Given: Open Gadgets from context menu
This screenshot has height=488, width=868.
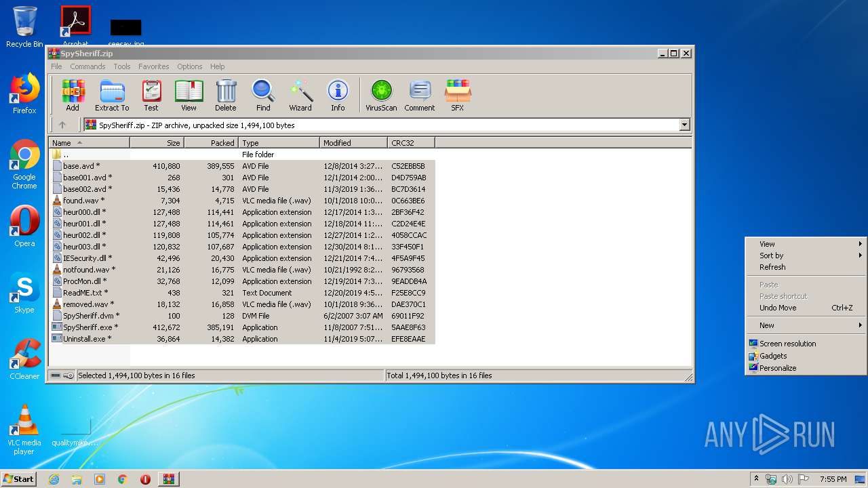Looking at the screenshot, I should click(806, 356).
